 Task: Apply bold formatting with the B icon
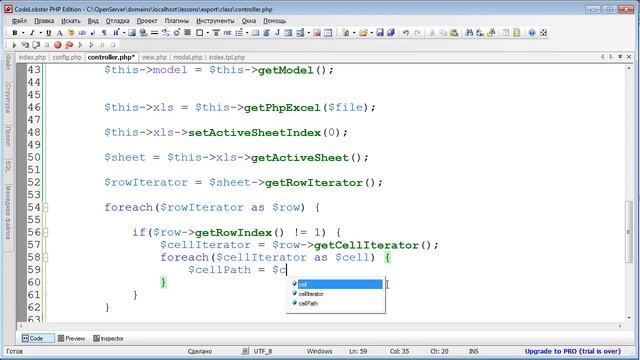pos(15,33)
